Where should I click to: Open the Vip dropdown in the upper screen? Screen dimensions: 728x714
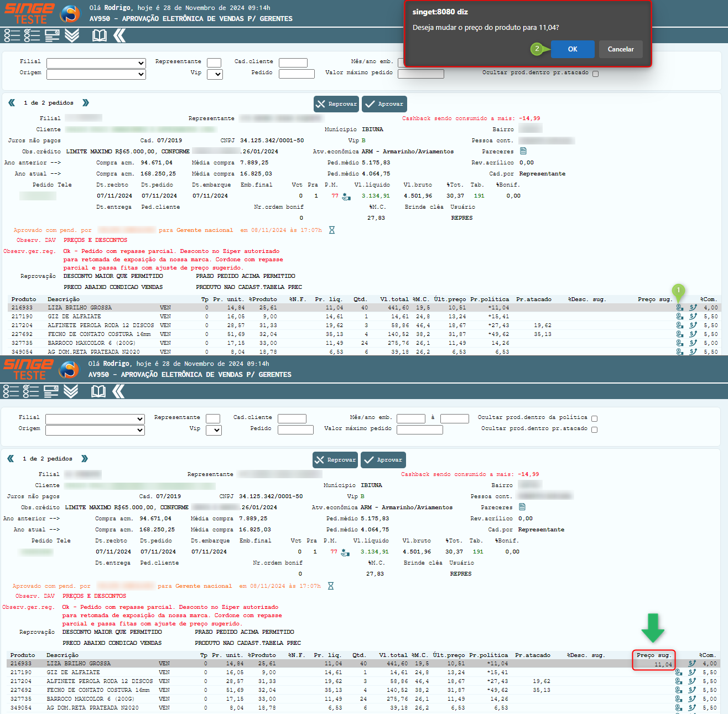click(215, 74)
